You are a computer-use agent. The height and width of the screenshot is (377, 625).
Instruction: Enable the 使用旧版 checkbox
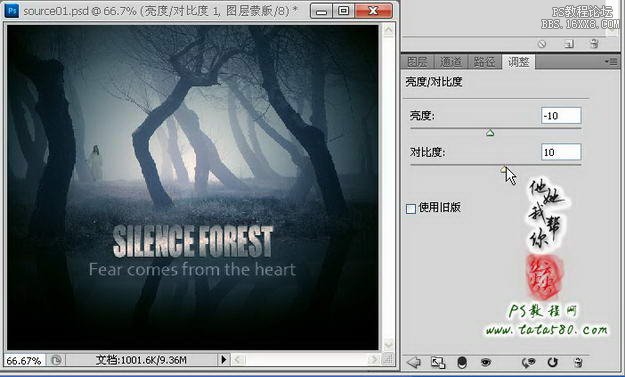(x=411, y=208)
